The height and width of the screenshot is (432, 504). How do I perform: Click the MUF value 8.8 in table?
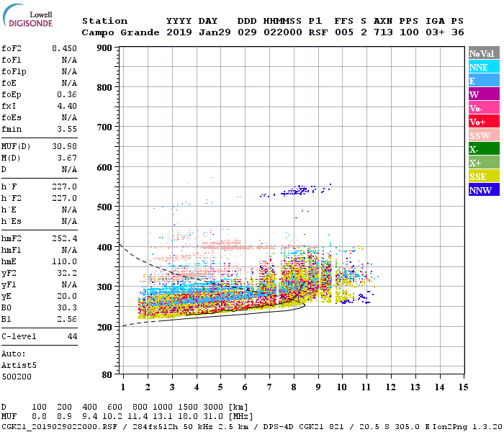pyautogui.click(x=39, y=417)
